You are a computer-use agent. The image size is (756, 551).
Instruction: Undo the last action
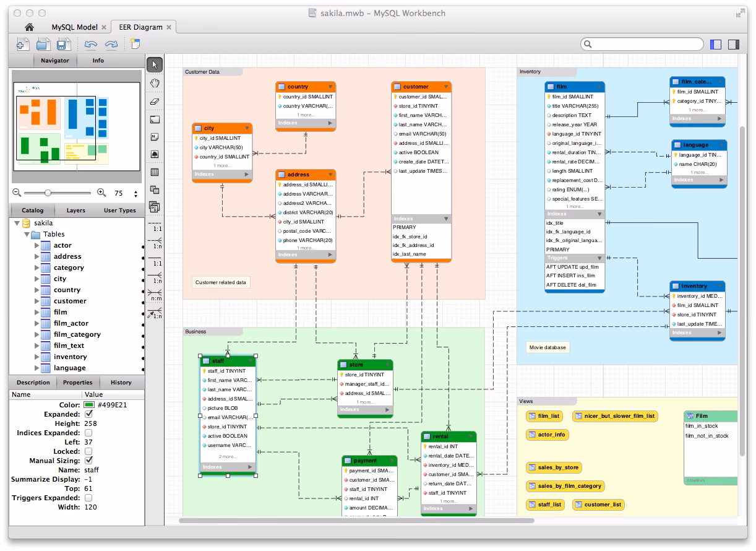tap(91, 45)
